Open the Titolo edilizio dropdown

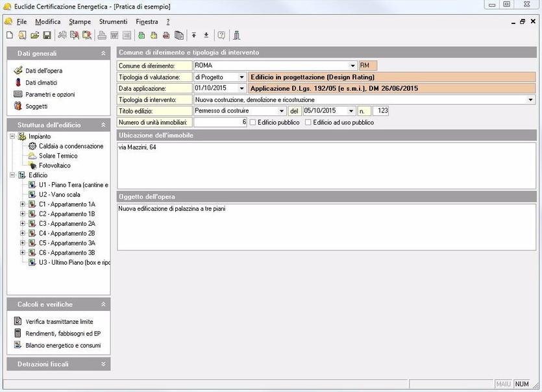pyautogui.click(x=282, y=111)
